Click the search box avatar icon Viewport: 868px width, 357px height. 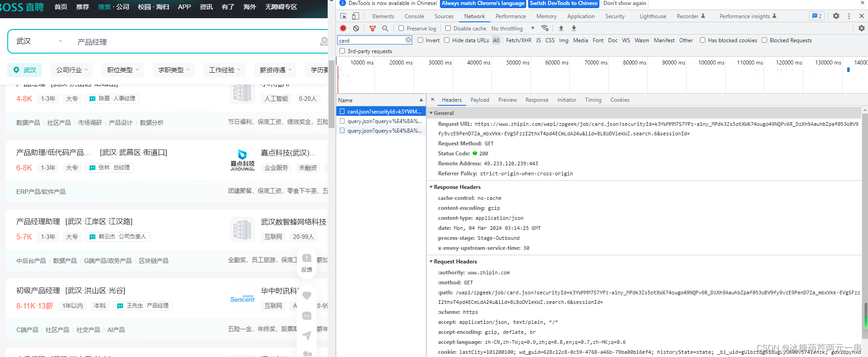tap(324, 41)
